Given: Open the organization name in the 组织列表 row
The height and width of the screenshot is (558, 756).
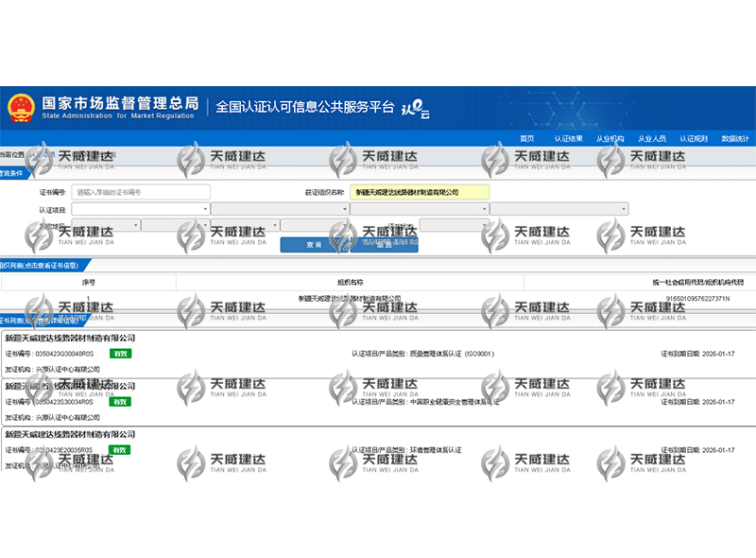Looking at the screenshot, I should [x=350, y=299].
